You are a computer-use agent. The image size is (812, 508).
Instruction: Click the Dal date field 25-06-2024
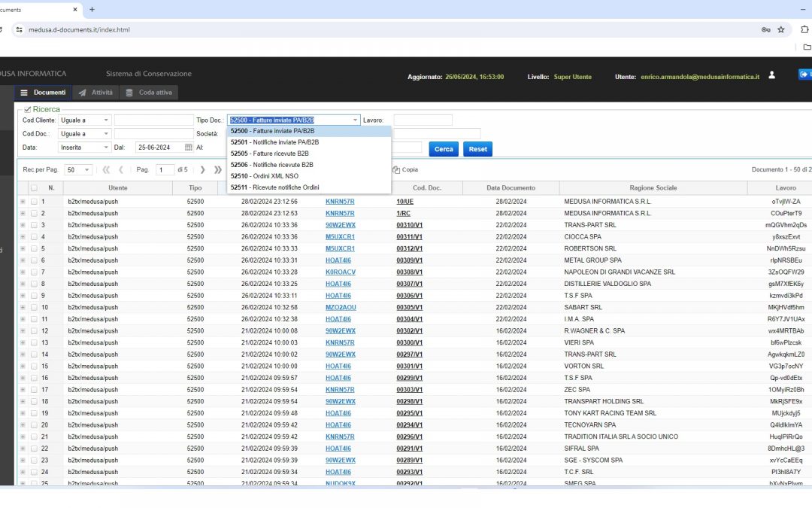(x=159, y=148)
